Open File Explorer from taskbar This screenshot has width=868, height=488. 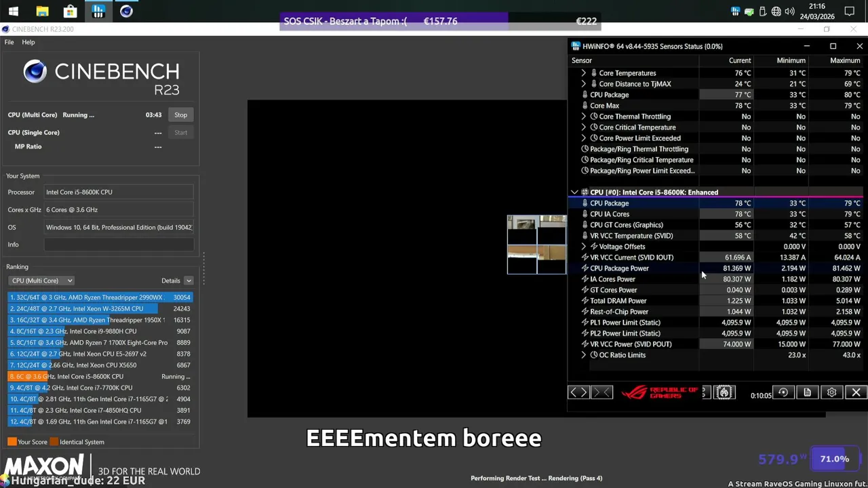pos(42,12)
